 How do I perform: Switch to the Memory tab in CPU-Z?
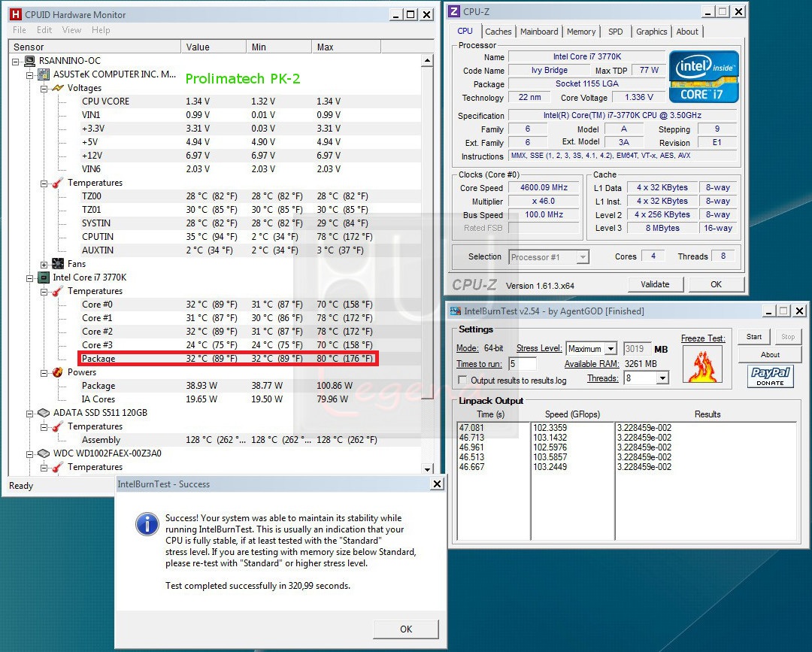pyautogui.click(x=581, y=32)
